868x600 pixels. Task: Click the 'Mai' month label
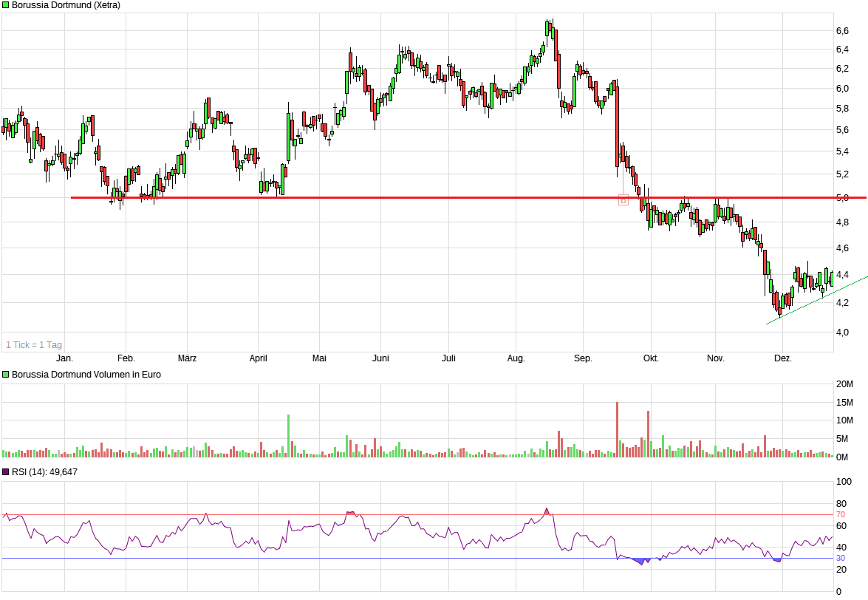(x=319, y=358)
